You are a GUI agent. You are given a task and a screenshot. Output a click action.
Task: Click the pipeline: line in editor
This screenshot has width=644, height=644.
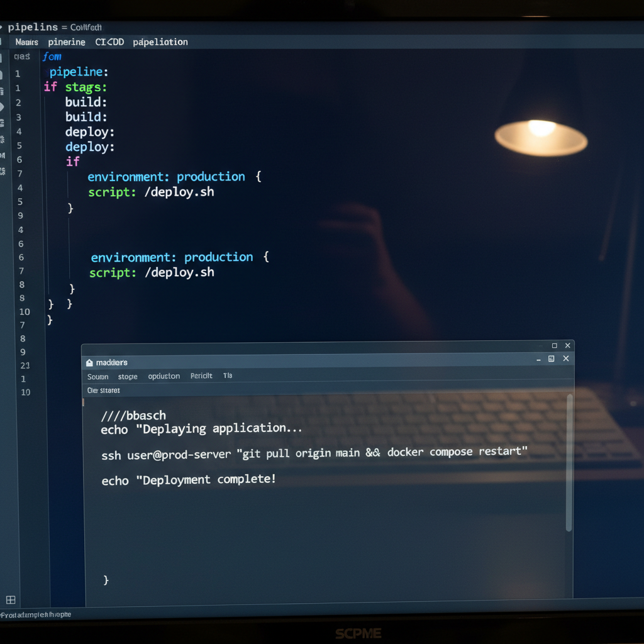pos(79,72)
